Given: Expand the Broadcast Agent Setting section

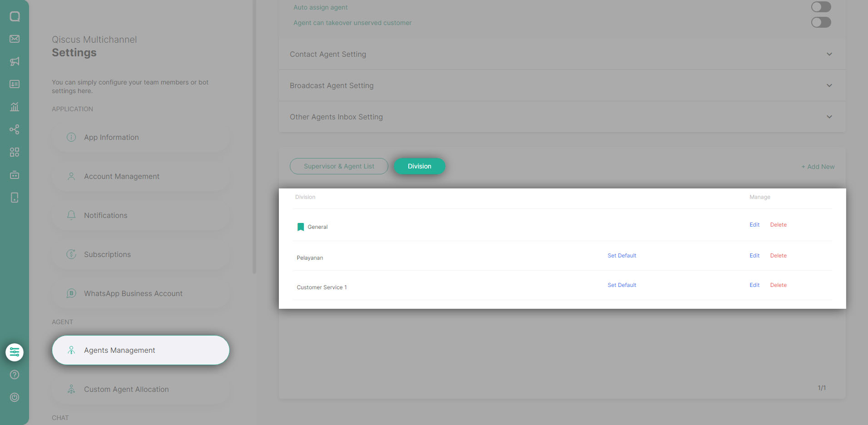Looking at the screenshot, I should click(x=829, y=85).
